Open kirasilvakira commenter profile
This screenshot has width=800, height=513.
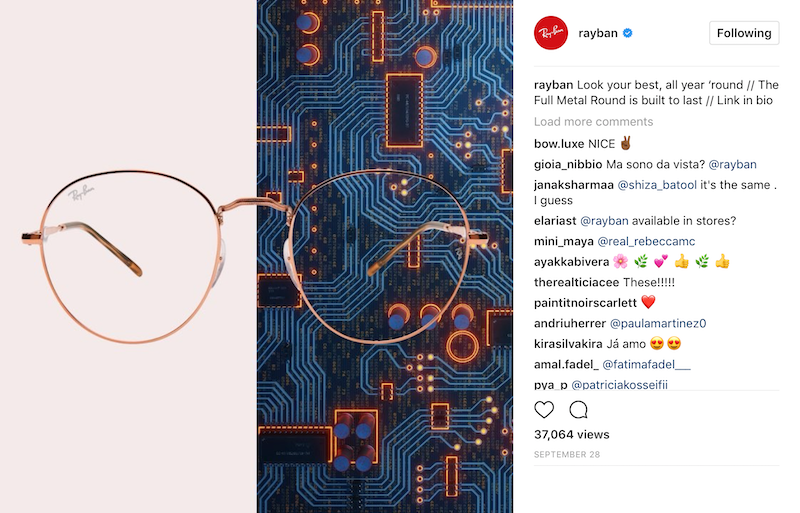[568, 344]
